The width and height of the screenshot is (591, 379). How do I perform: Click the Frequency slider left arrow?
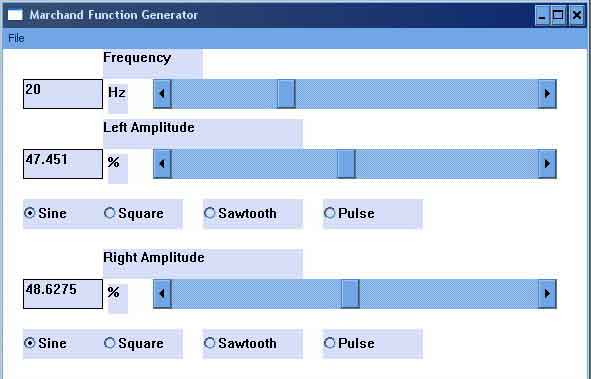coord(162,94)
